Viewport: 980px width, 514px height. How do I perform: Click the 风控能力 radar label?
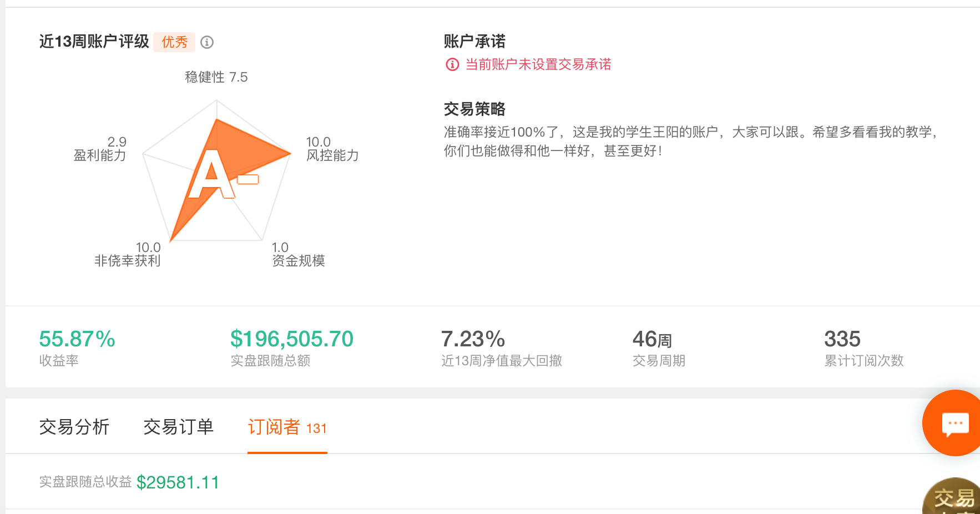[x=332, y=155]
